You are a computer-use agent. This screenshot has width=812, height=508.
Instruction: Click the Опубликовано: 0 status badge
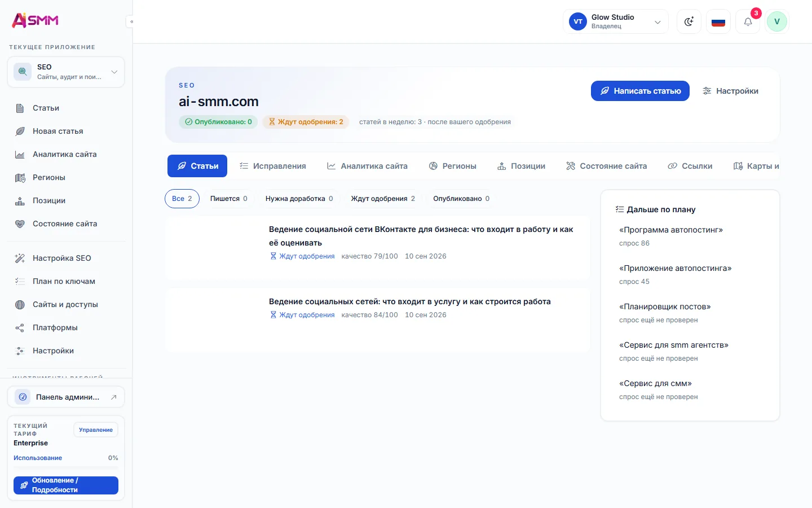click(218, 122)
